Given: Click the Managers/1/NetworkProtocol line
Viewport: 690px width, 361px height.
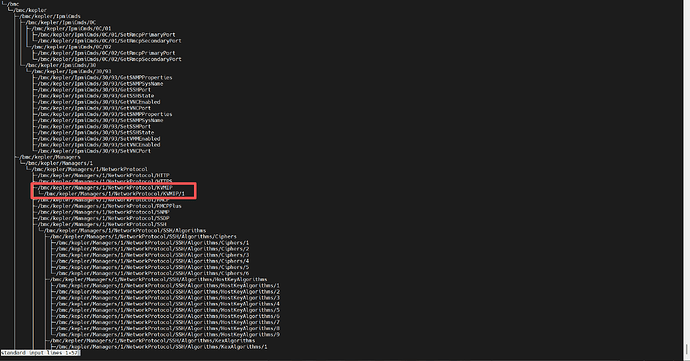Looking at the screenshot, I should [x=90, y=169].
